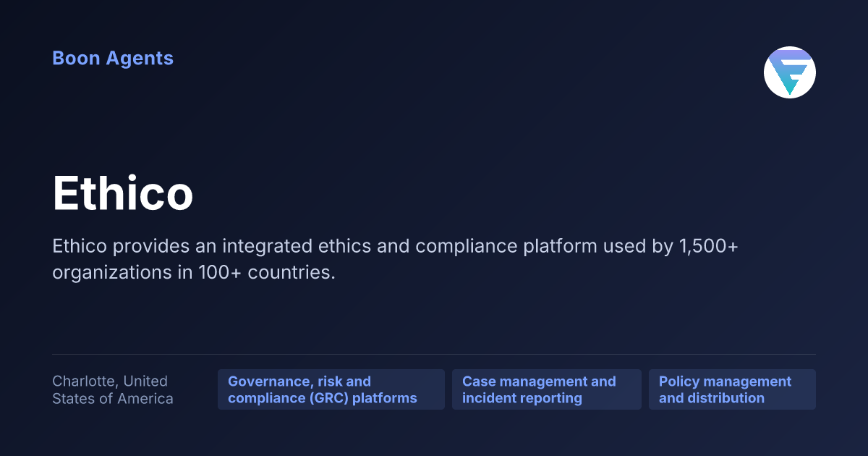Click the Charlotte, United States of America location

pyautogui.click(x=113, y=389)
